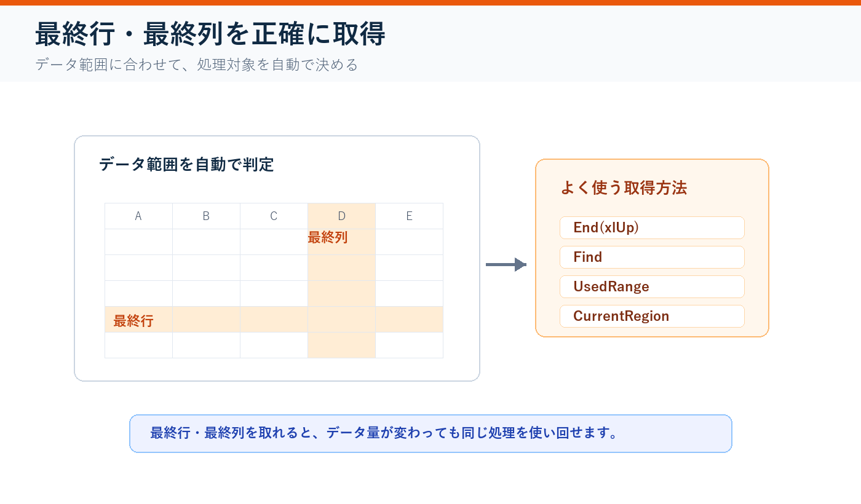The image size is (861, 504).
Task: Select the CurrentRegion method item
Action: pos(652,316)
